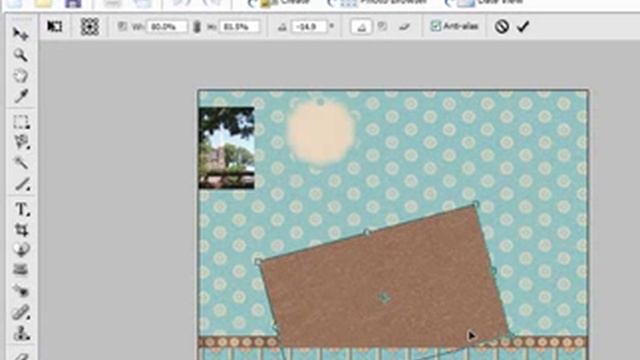640x360 pixels.
Task: Open the Date View
Action: pos(484,2)
